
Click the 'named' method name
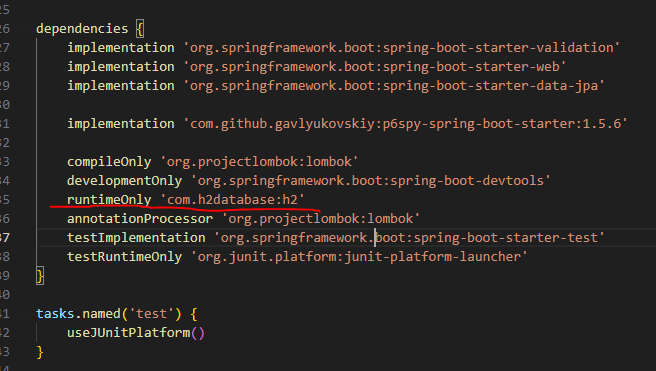point(101,314)
